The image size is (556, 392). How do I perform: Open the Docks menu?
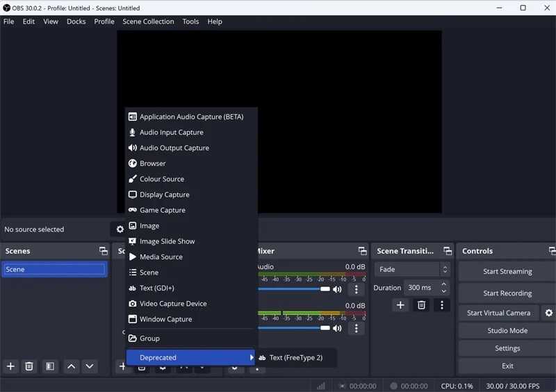tap(76, 22)
